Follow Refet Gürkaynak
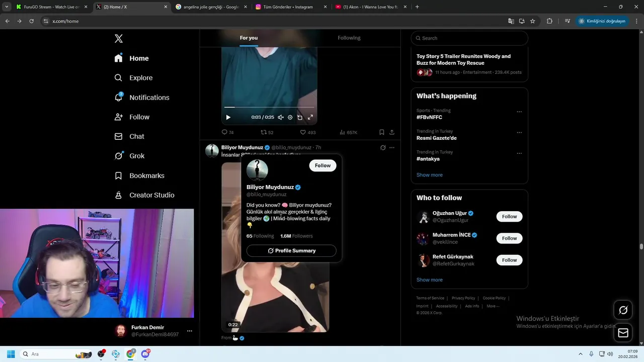Image resolution: width=644 pixels, height=362 pixels. click(509, 260)
